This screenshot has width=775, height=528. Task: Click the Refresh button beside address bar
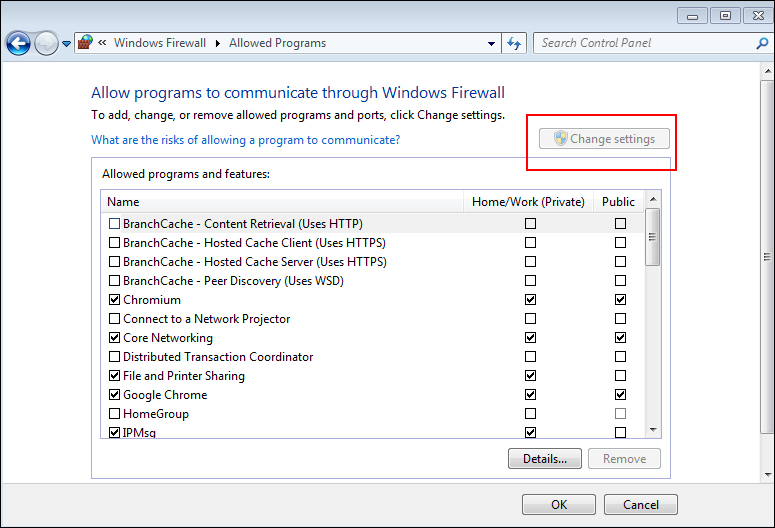(514, 44)
